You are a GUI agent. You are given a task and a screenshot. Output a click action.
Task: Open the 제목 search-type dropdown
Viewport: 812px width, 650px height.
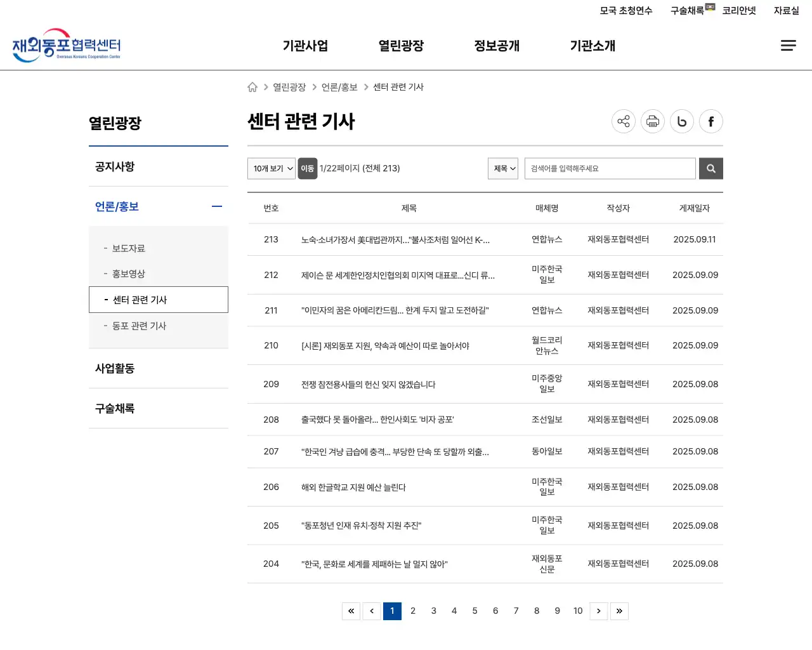tap(503, 168)
